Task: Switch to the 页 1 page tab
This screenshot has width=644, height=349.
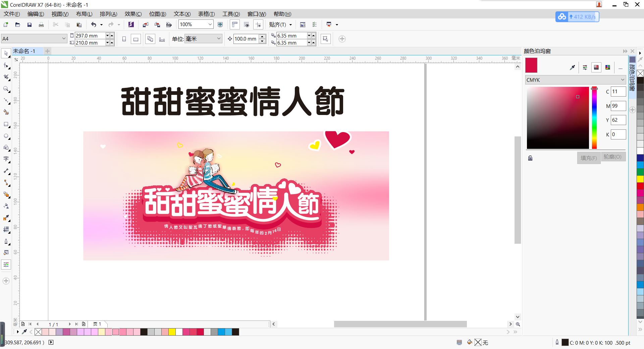Action: tap(97, 324)
